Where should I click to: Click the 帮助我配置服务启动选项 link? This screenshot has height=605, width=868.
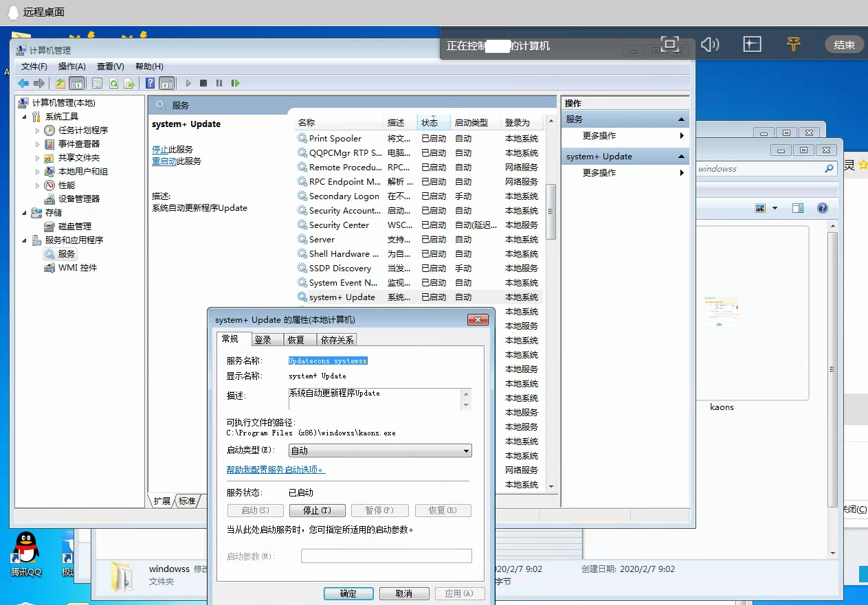click(x=275, y=470)
